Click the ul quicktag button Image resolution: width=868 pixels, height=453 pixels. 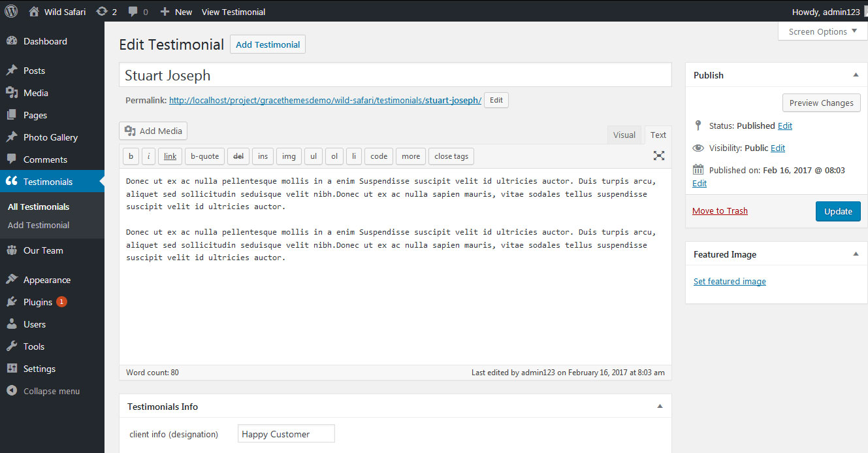click(x=313, y=156)
